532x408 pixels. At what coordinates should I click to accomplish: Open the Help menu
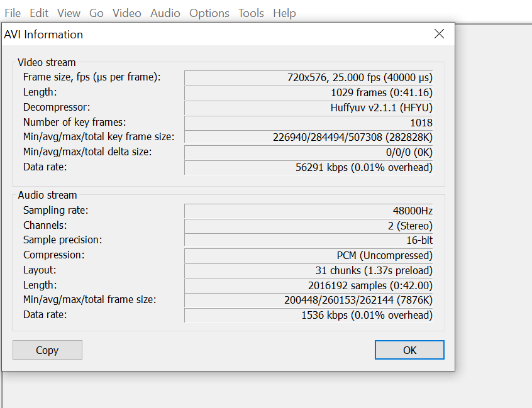[284, 13]
